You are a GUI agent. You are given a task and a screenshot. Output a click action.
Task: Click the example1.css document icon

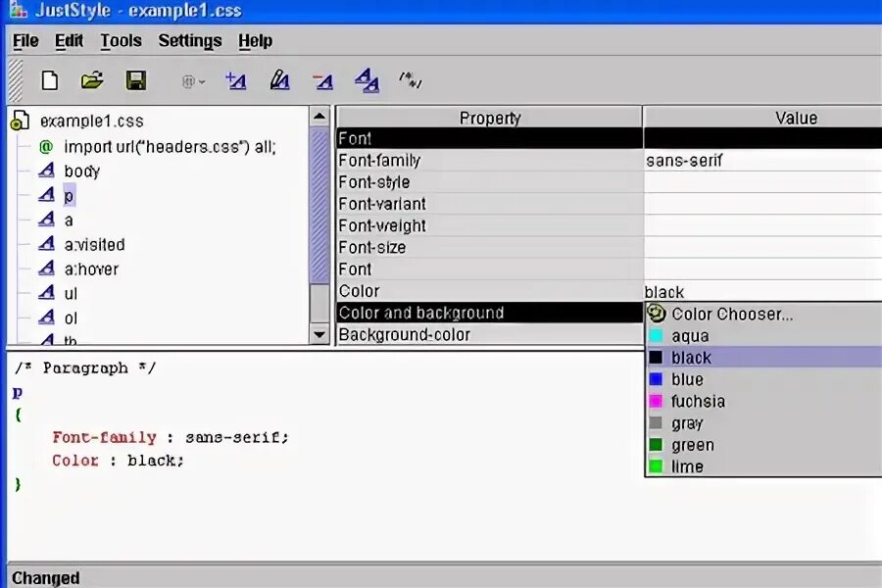20,121
